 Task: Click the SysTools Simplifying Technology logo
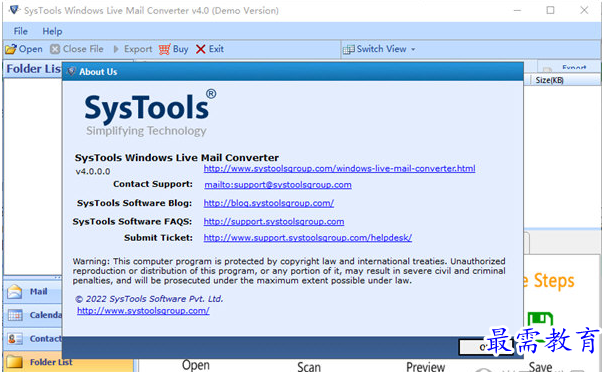coord(150,113)
